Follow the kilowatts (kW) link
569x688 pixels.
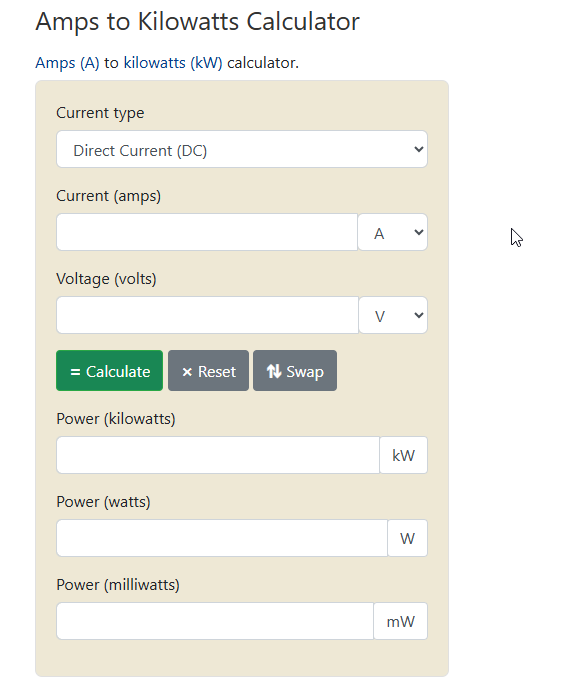(x=173, y=63)
